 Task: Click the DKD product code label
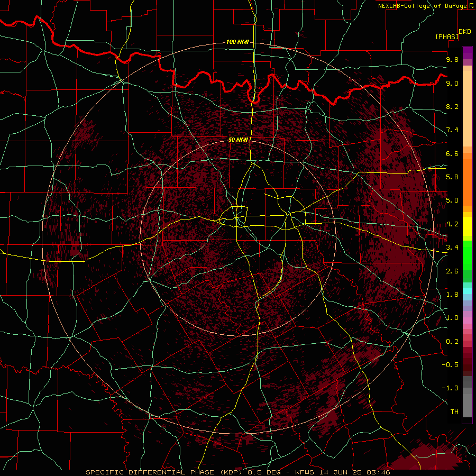coord(465,32)
